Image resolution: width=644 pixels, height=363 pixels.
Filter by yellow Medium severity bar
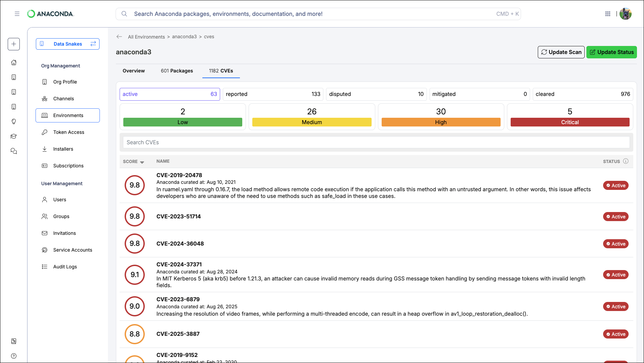[312, 122]
